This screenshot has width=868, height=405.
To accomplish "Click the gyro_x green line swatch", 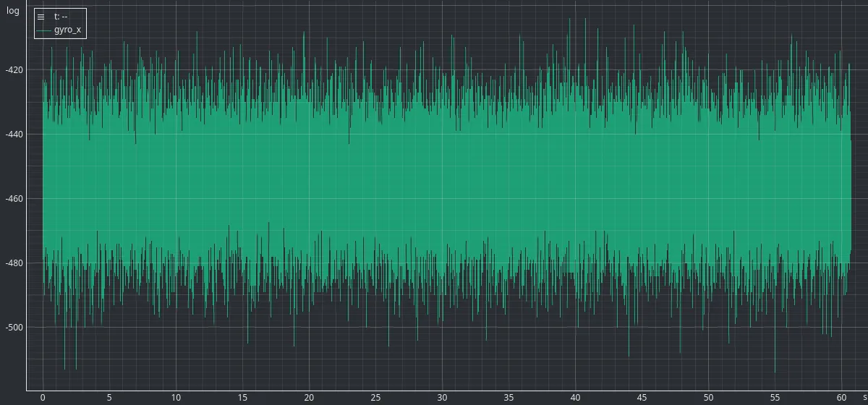I will coord(43,30).
